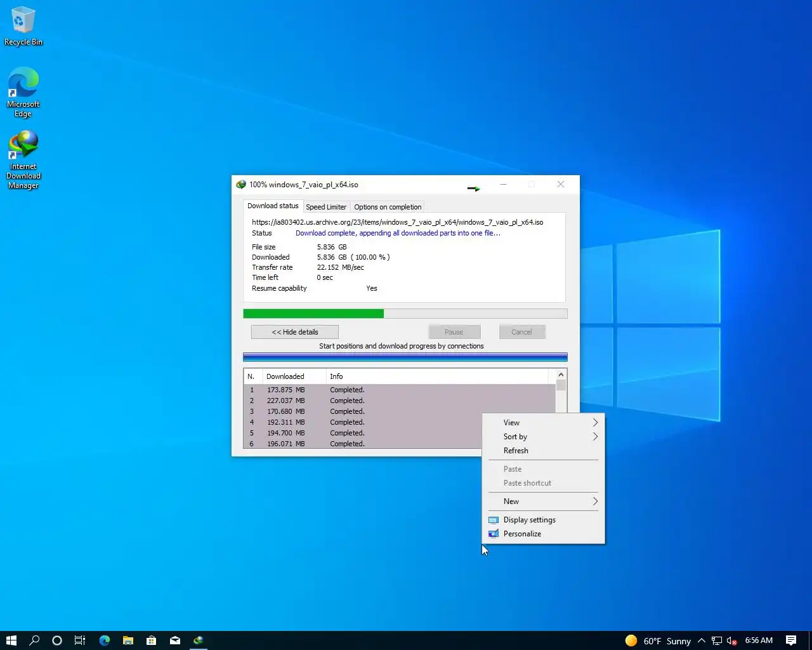Open the Microsoft Edge desktop shortcut
The image size is (812, 650).
coord(23,92)
